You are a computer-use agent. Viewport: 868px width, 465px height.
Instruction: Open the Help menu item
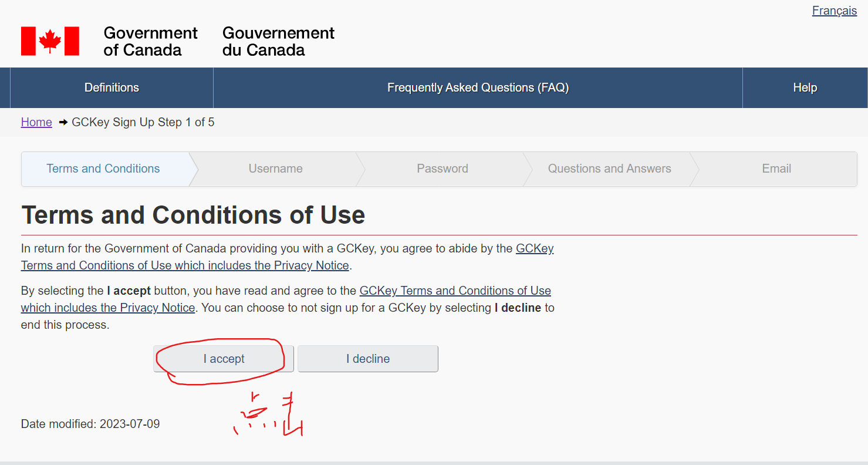(805, 87)
